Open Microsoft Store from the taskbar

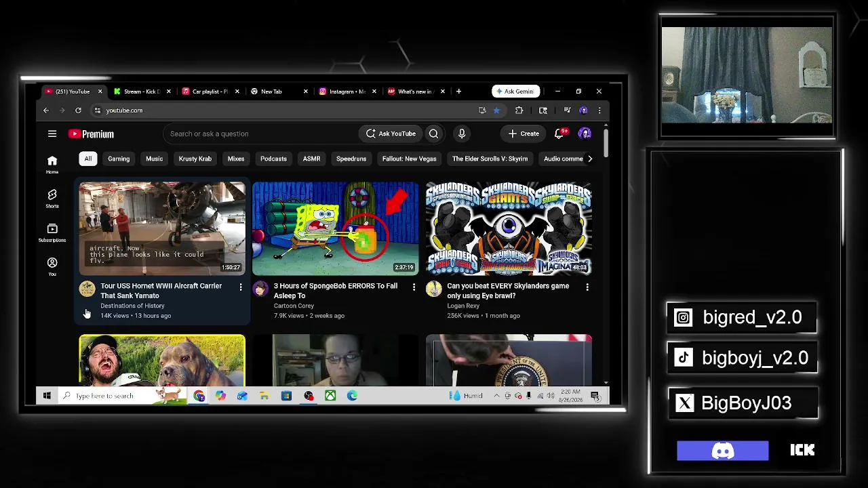[286, 396]
